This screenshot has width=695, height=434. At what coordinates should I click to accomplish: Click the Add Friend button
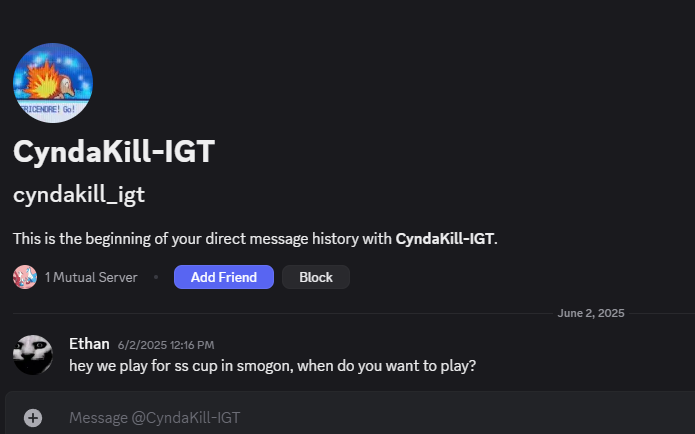[224, 277]
